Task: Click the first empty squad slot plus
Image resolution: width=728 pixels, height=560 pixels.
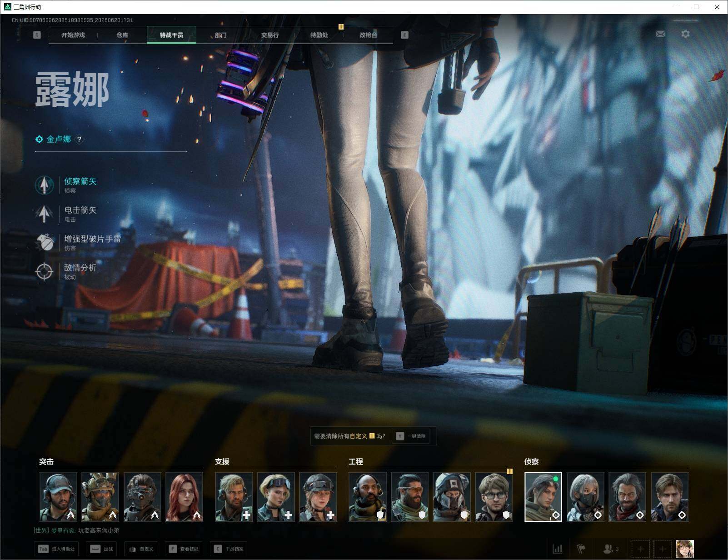Action: [641, 549]
